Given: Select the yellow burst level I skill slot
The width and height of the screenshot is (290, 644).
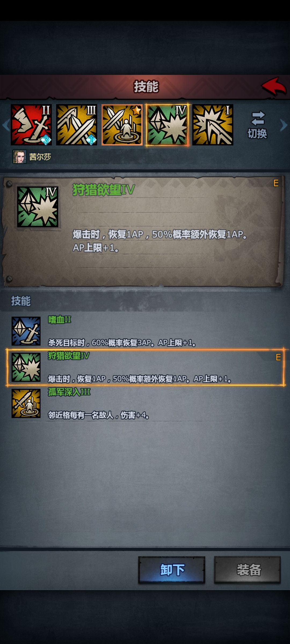Looking at the screenshot, I should 213,125.
